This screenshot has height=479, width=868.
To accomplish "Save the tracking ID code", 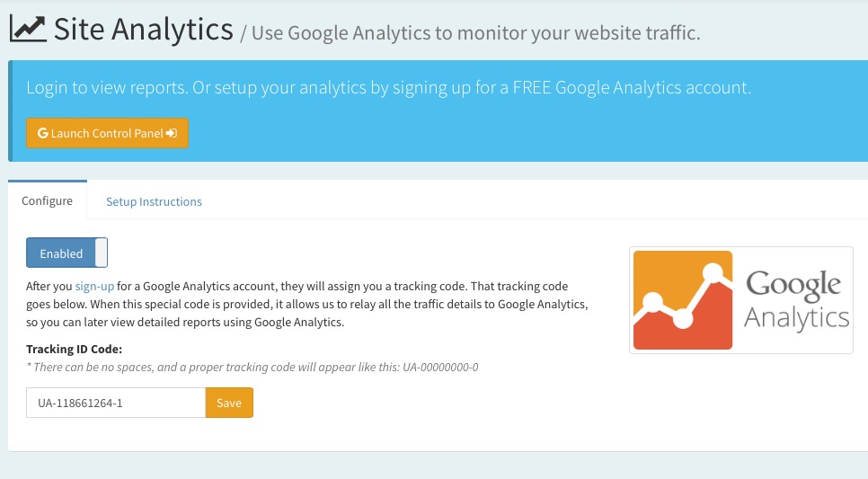I will click(x=229, y=403).
